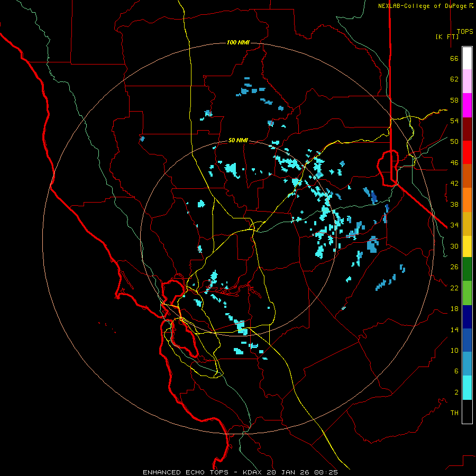476x476 pixels.
Task: Click the legend value '6'
Action: (456, 371)
